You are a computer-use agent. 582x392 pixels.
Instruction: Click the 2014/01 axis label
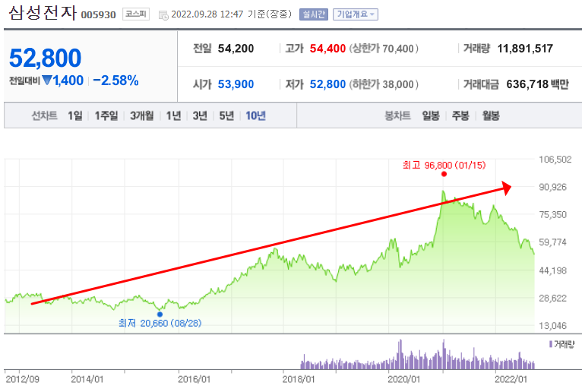pos(87,379)
